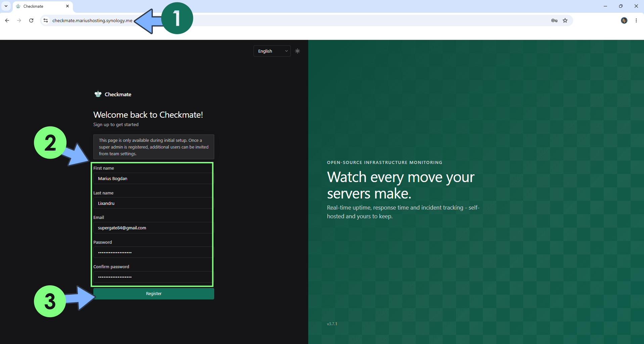Open the Chrome three-dot menu

(636, 20)
